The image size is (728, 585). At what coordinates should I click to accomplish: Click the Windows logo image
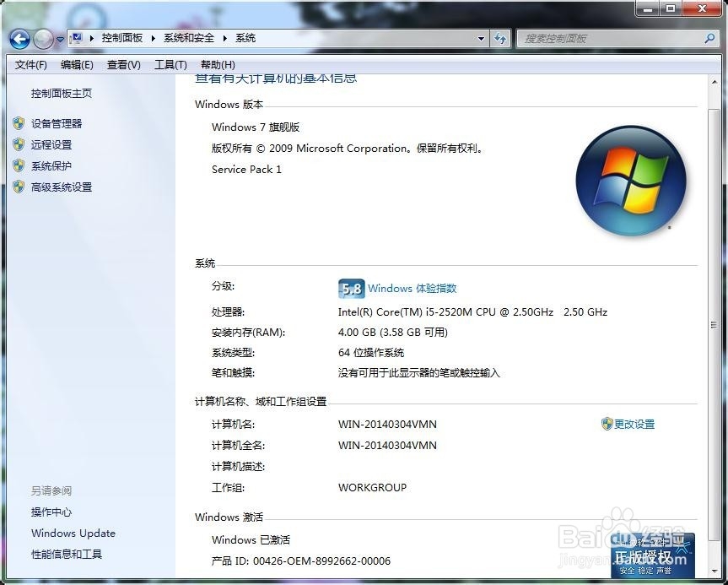pyautogui.click(x=631, y=181)
